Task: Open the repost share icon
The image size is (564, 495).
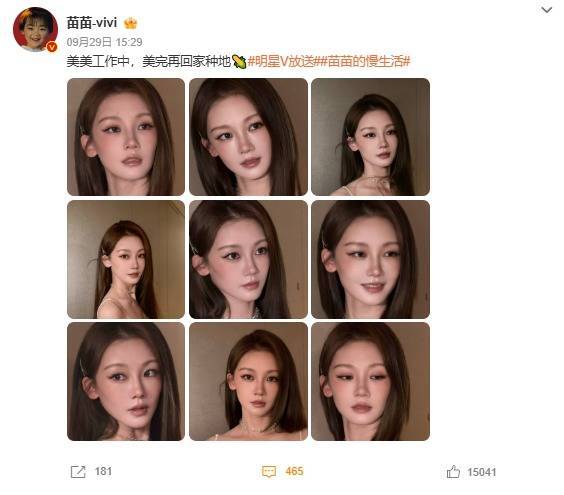Action: coord(78,472)
